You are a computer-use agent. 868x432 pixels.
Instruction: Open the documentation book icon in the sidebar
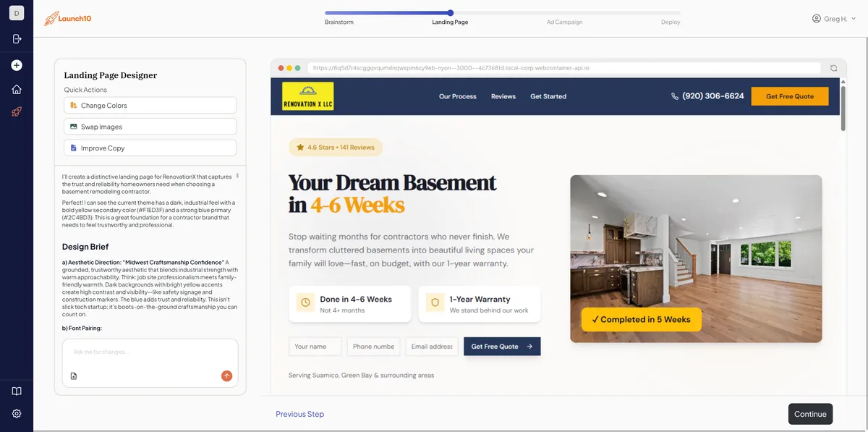[16, 390]
